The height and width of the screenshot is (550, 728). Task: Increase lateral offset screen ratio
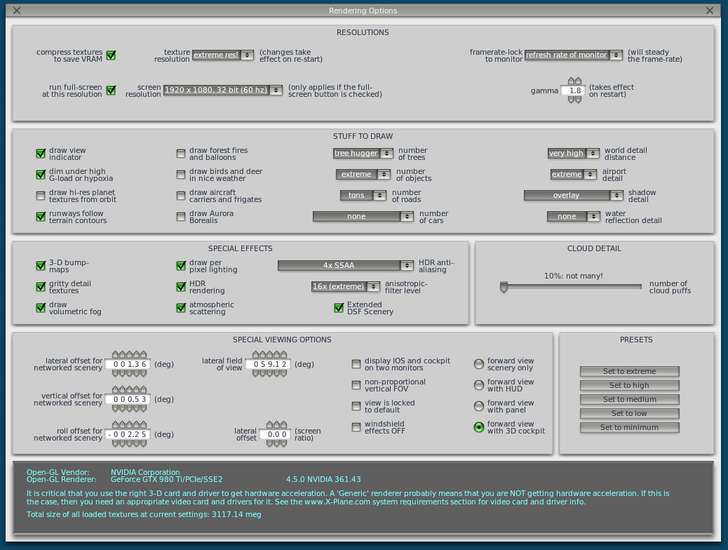[276, 425]
